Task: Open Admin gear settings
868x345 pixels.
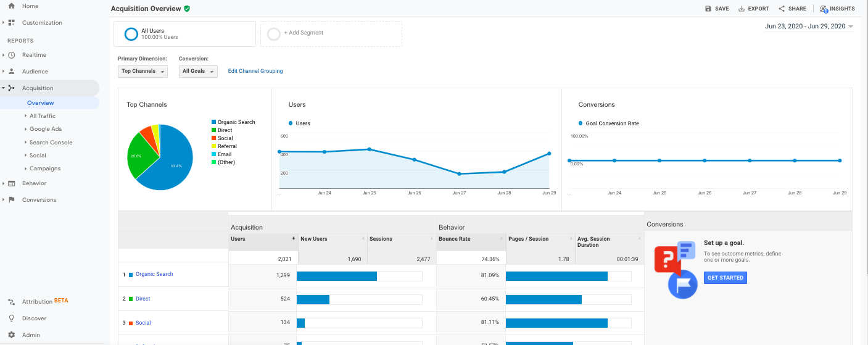Action: 11,335
